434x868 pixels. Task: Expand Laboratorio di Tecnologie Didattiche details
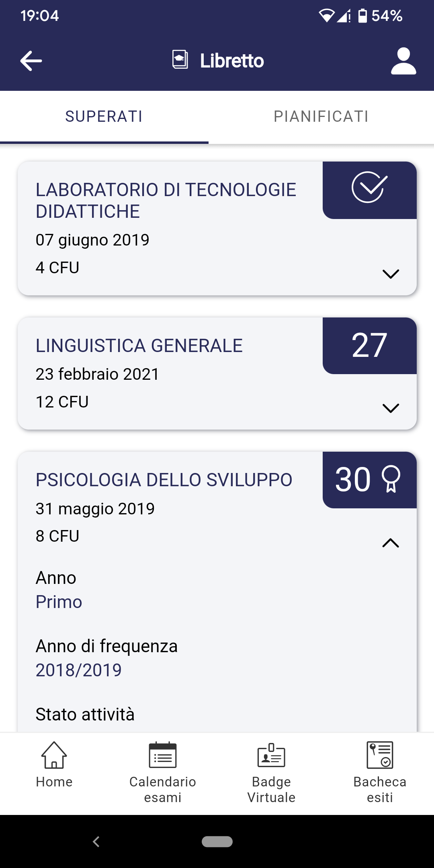[391, 274]
